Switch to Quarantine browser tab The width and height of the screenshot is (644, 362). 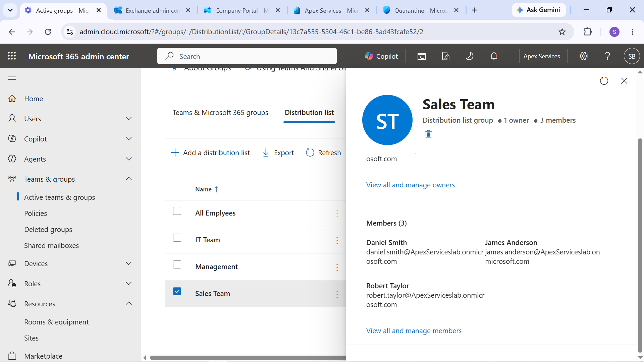click(x=421, y=10)
